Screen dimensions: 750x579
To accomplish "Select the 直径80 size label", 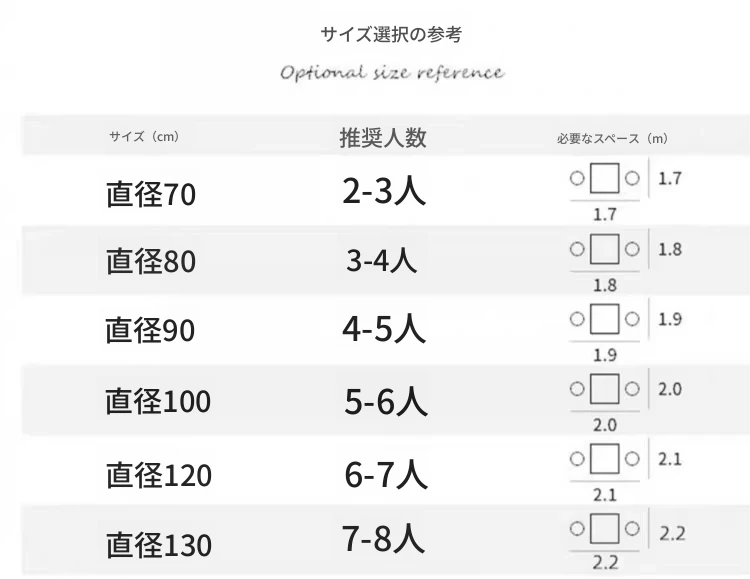I will (151, 261).
